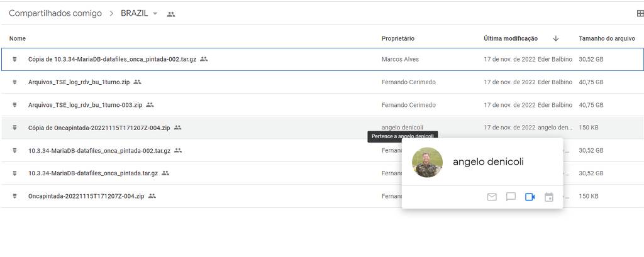Click owner name Marcos Alves
644x257 pixels.
point(400,59)
